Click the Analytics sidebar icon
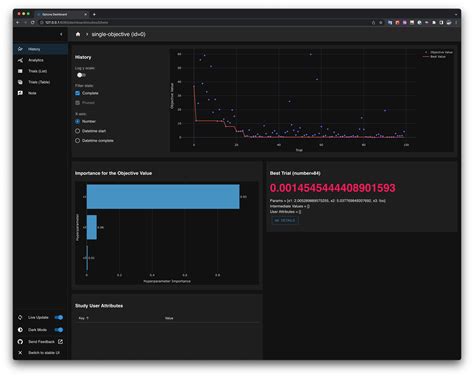The image size is (474, 377). click(20, 60)
